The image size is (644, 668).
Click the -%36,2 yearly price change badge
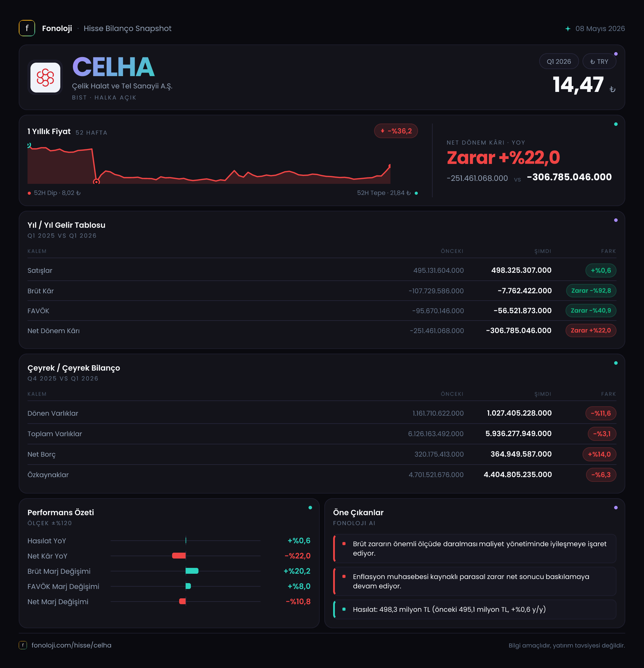click(396, 131)
